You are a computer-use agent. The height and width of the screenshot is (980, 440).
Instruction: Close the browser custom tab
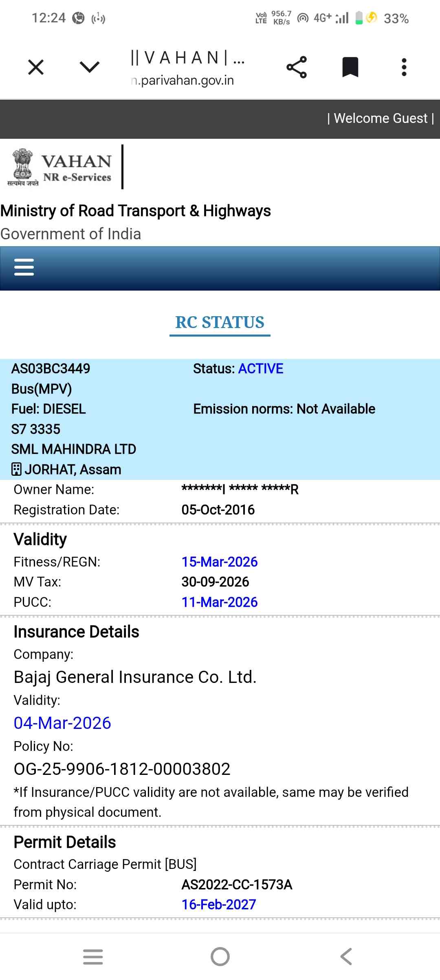(x=36, y=67)
